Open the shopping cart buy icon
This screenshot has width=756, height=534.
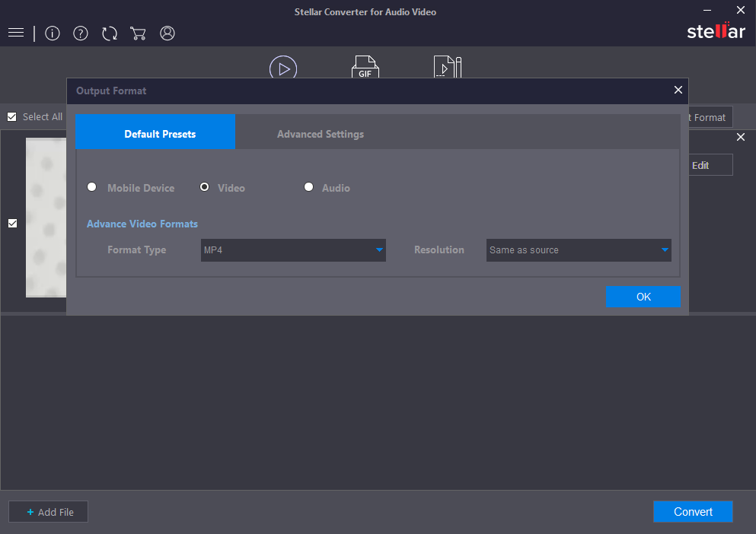[x=138, y=33]
